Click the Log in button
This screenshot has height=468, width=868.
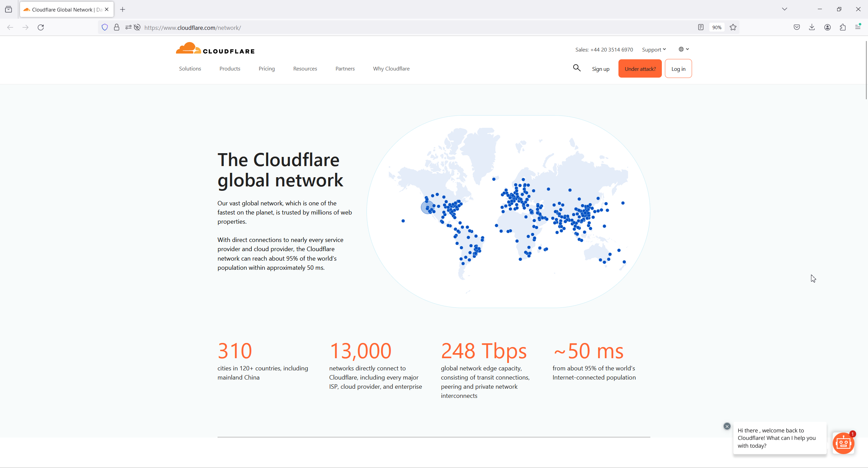678,68
